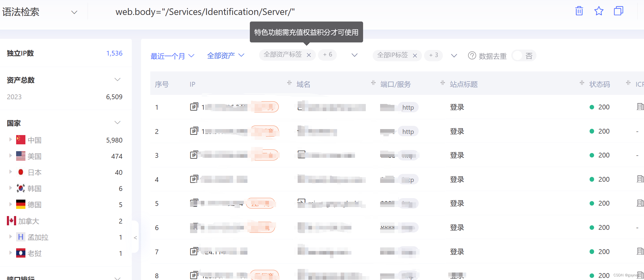
Task: Click status code 200 in row 3
Action: [604, 155]
